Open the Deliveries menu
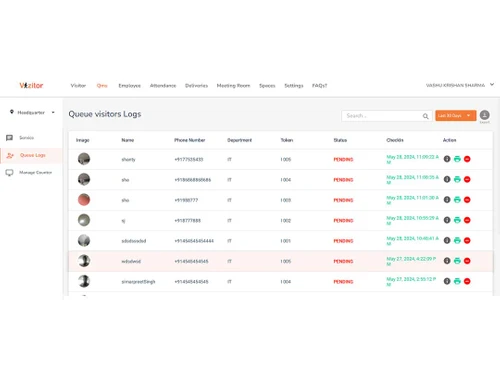The width and height of the screenshot is (500, 375). 196,86
